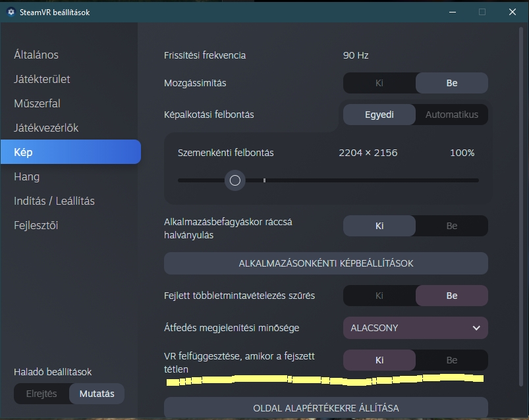Image resolution: width=529 pixels, height=420 pixels.
Task: Enable Alkalmazásbefagyáskor rácsá halványulás with Be
Action: pos(452,226)
